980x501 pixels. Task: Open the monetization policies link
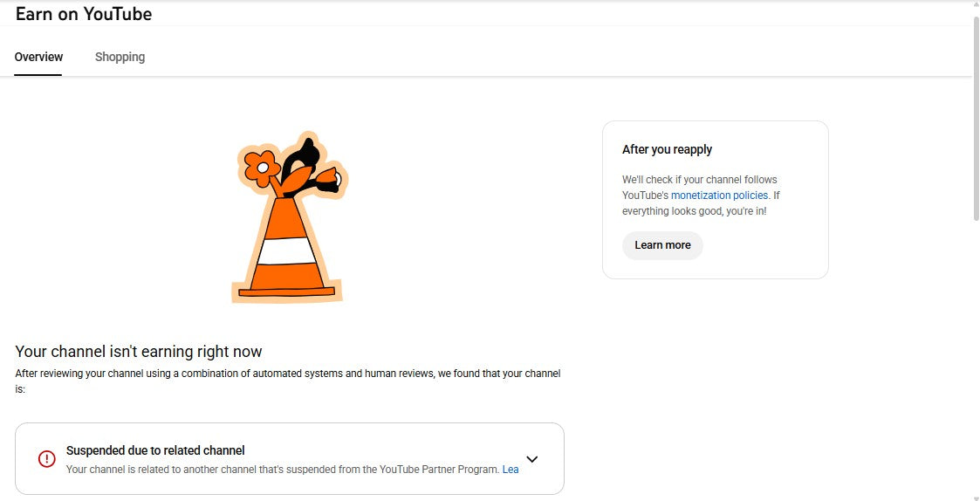(719, 196)
